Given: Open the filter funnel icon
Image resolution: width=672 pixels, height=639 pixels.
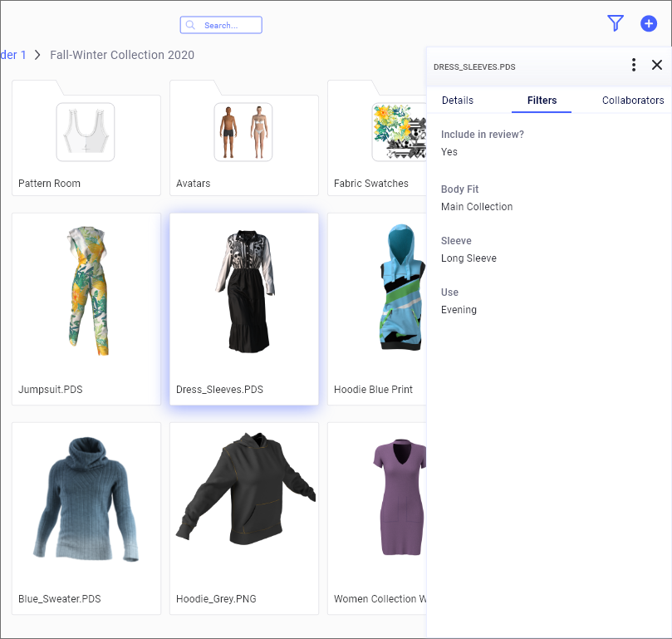Looking at the screenshot, I should [x=616, y=23].
